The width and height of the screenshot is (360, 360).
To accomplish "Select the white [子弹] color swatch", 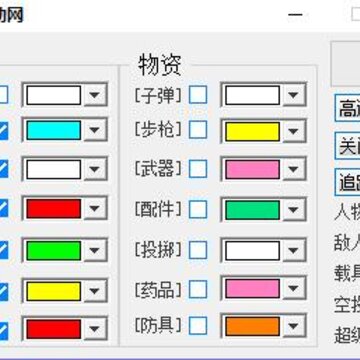I will 252,95.
